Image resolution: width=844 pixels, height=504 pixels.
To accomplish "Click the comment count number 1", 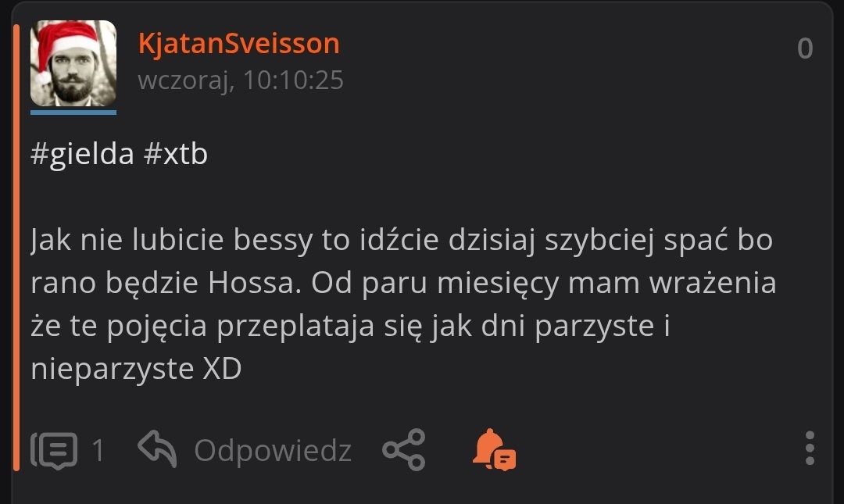I will click(98, 450).
